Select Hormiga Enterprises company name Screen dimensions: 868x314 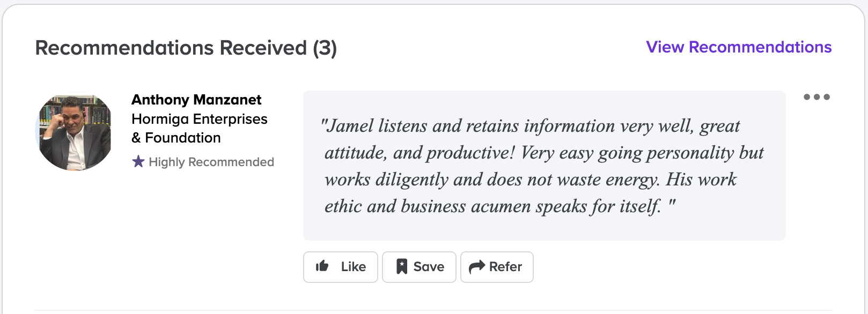pos(199,119)
